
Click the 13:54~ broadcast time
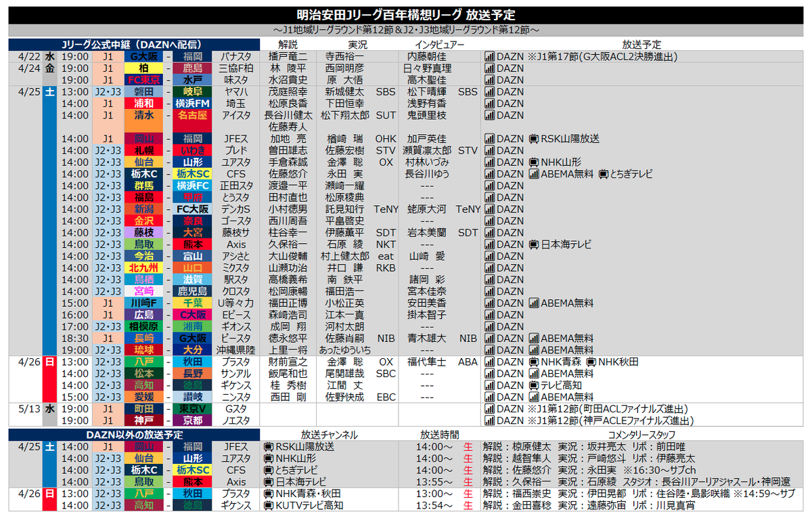434,505
